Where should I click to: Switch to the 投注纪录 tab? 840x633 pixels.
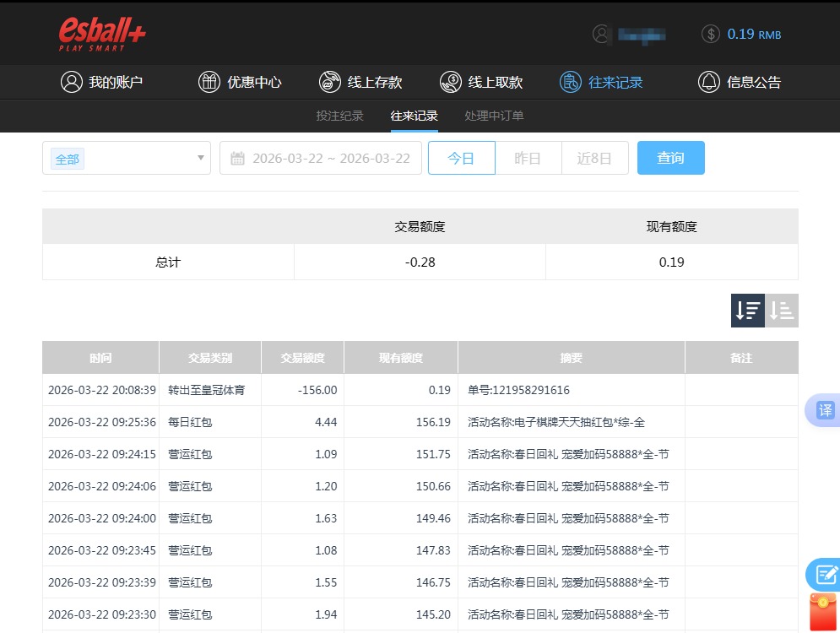[339, 116]
